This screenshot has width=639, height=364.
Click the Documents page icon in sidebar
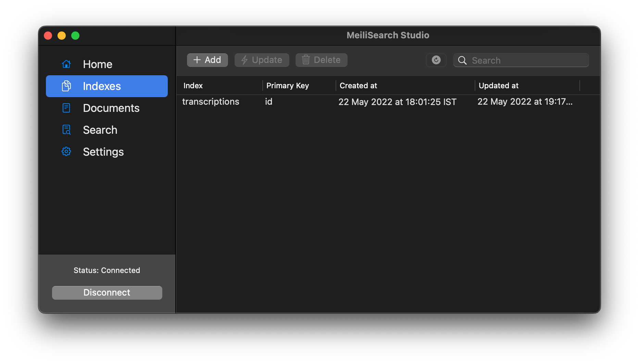pos(66,108)
